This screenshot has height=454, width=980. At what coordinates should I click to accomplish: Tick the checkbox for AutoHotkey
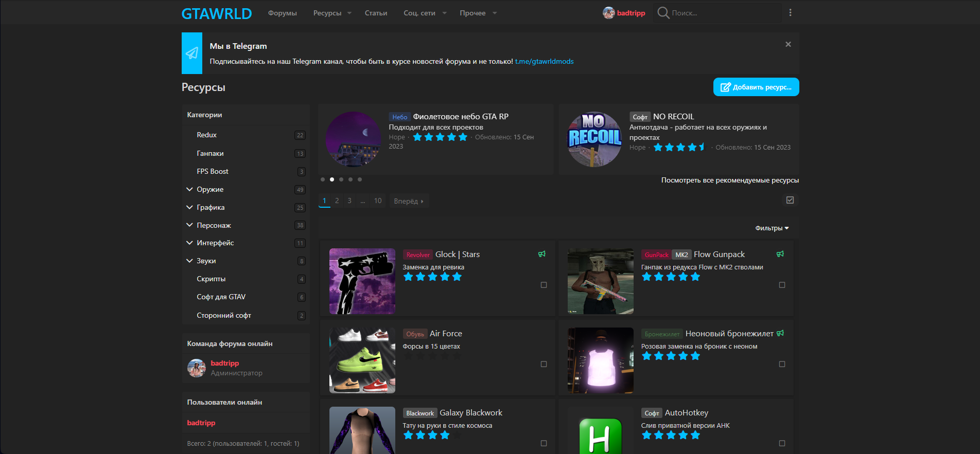(x=782, y=443)
